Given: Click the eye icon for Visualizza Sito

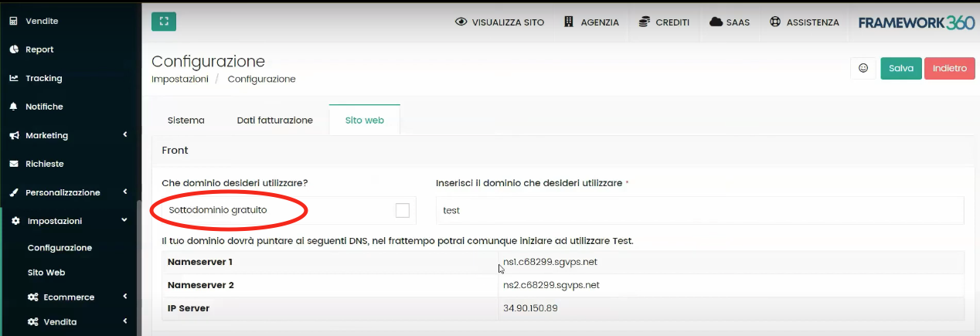Looking at the screenshot, I should (461, 22).
